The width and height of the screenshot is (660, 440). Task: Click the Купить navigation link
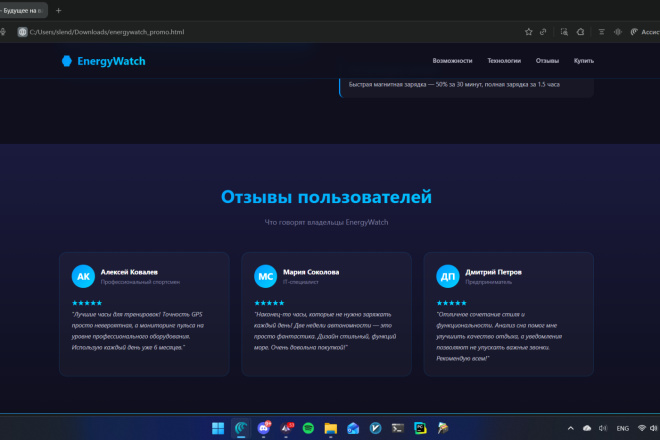(584, 61)
